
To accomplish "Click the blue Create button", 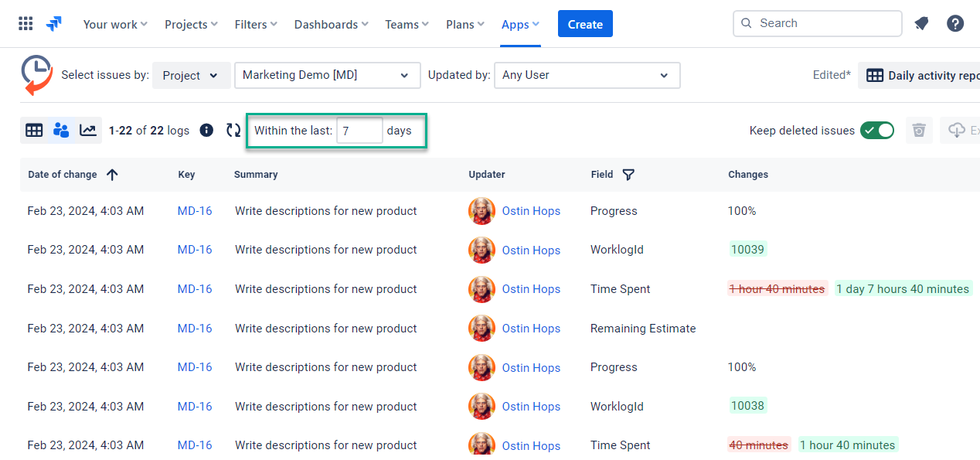I will pos(585,24).
